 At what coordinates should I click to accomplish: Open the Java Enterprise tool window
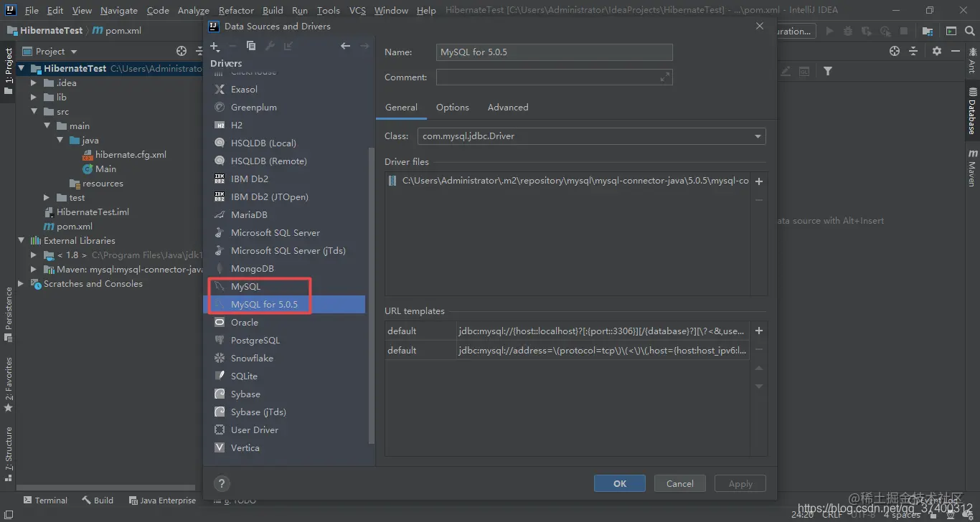point(162,500)
